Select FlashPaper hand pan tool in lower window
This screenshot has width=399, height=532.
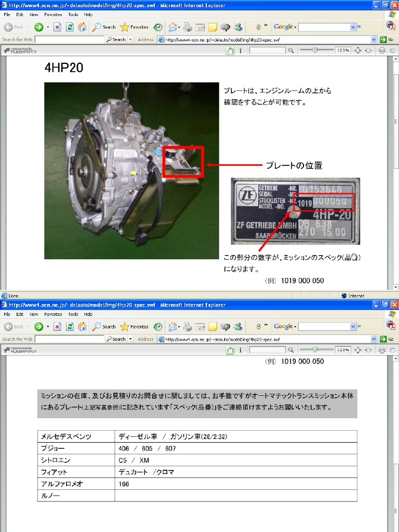(230, 350)
